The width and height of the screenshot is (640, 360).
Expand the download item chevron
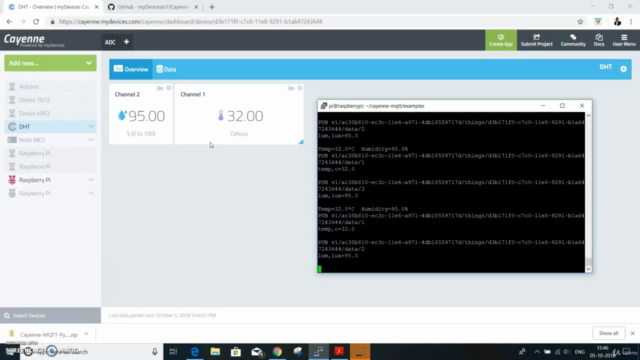click(x=86, y=334)
